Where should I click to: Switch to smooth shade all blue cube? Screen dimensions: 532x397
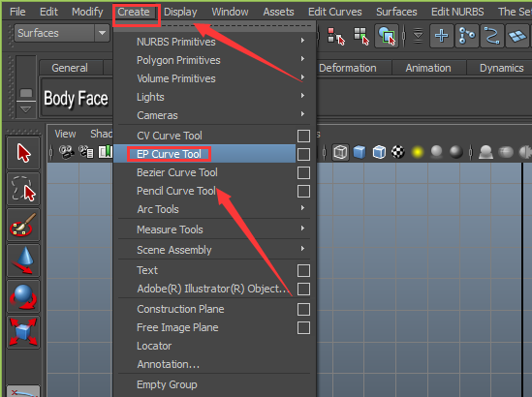(x=360, y=152)
